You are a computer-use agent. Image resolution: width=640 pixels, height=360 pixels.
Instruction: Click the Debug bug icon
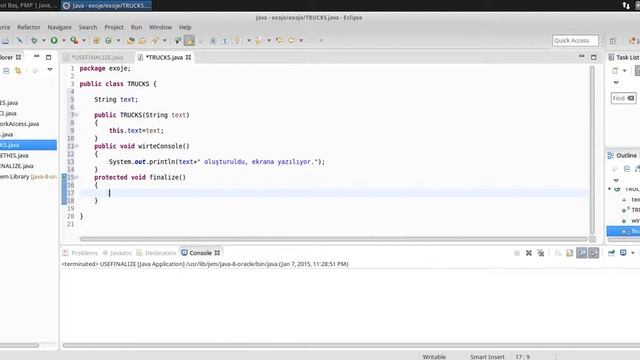point(34,40)
